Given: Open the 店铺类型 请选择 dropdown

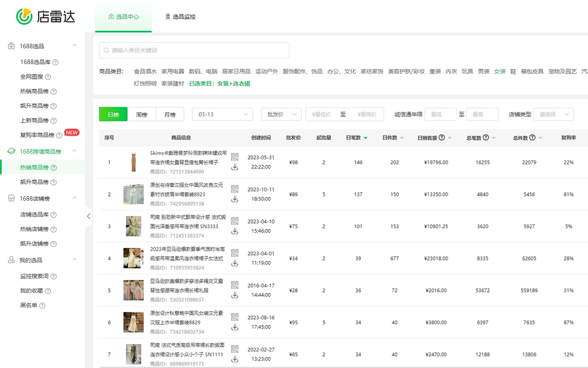Looking at the screenshot, I should (554, 114).
